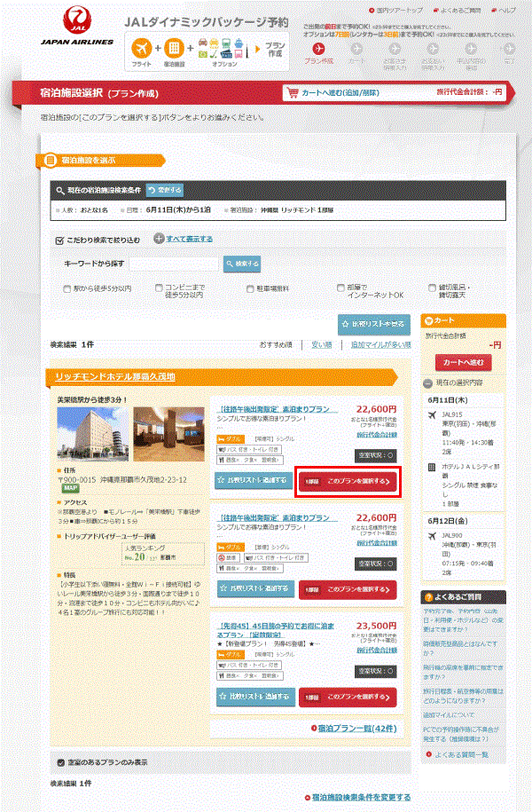This screenshot has height=812, width=532.
Task: Expand full plan list 宿泊プラン一覧(42件)
Action: [x=363, y=728]
